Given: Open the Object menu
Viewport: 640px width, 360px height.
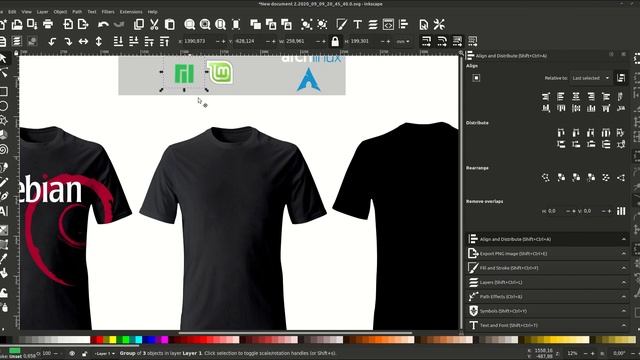Looking at the screenshot, I should click(x=60, y=12).
